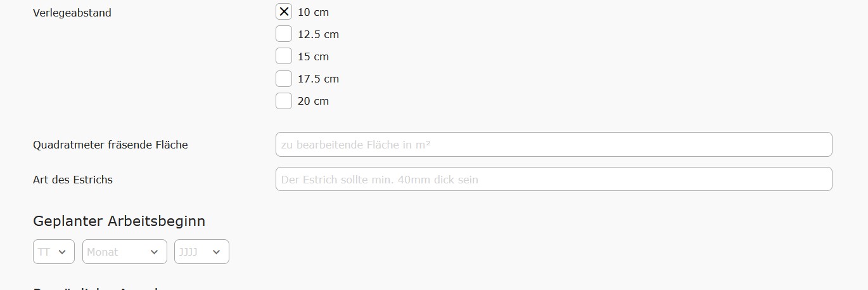Check the 20 cm checkbox box
This screenshot has height=290, width=868.
(x=284, y=101)
